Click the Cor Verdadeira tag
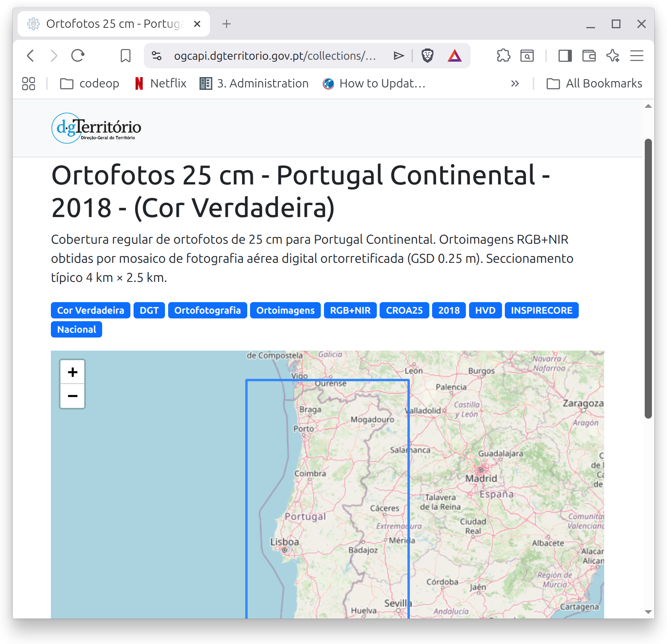This screenshot has height=644, width=667. coord(91,310)
